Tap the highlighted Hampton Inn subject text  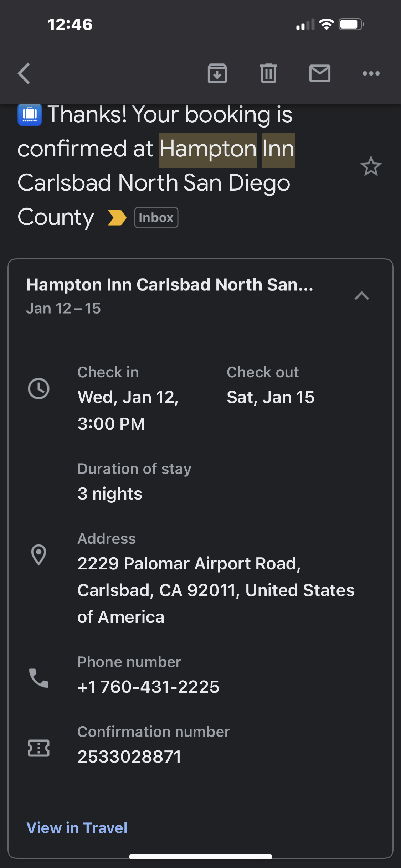tap(227, 149)
